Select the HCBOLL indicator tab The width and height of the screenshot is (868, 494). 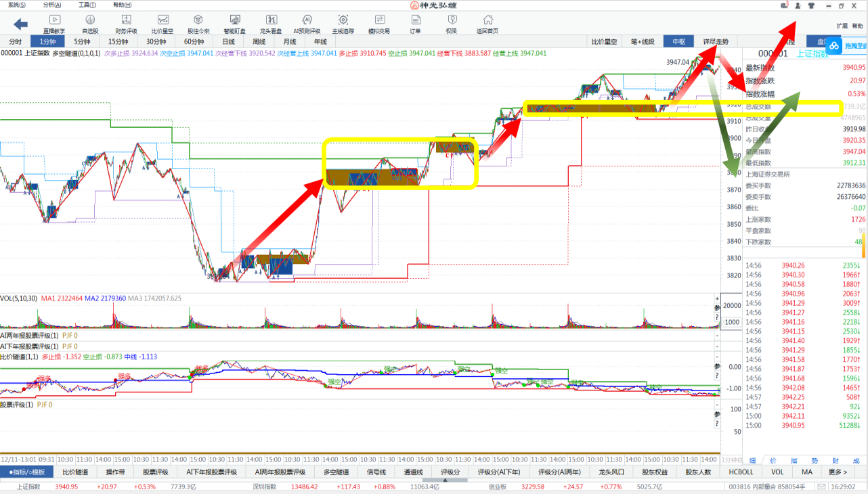click(741, 472)
